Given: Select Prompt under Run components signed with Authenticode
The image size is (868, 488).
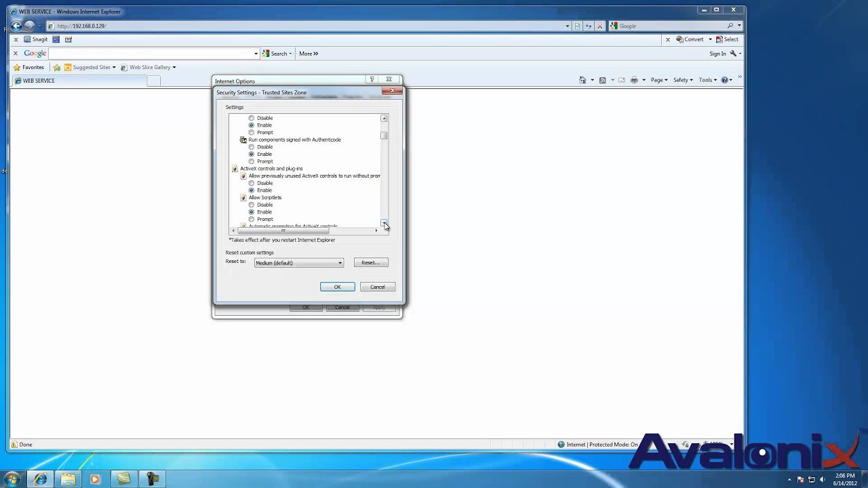Looking at the screenshot, I should point(252,161).
